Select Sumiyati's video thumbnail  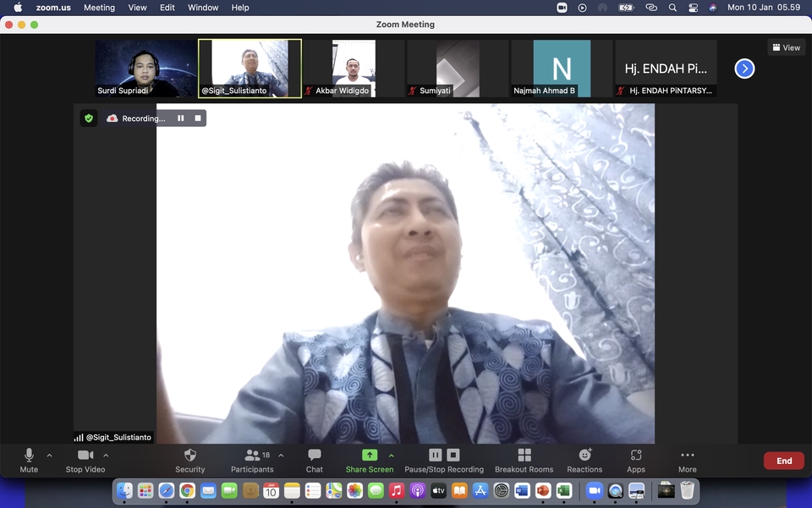pos(458,69)
